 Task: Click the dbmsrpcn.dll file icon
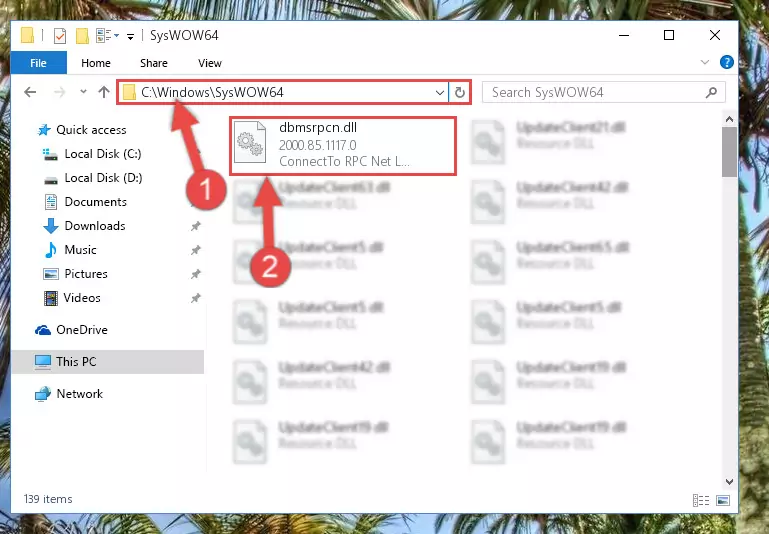250,143
